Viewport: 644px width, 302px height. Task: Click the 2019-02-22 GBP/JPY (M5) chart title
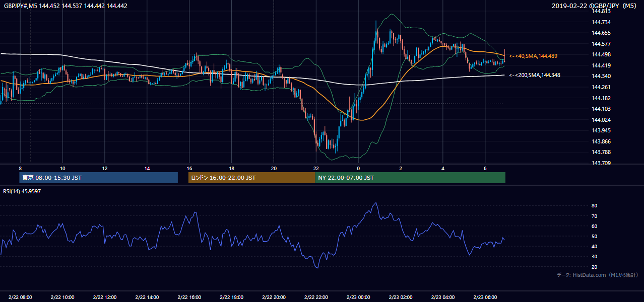[x=595, y=6]
